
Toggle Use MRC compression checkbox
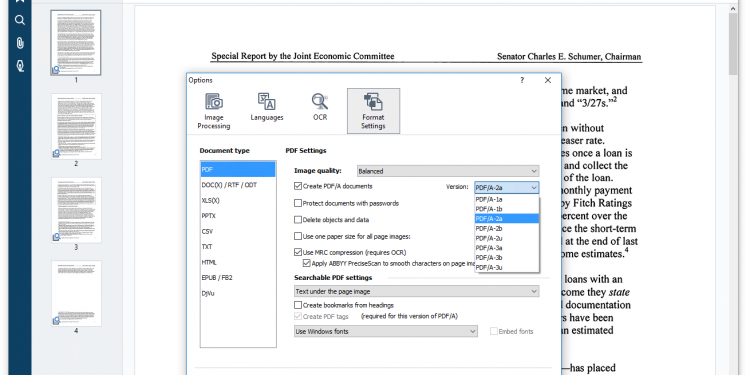[x=298, y=252]
